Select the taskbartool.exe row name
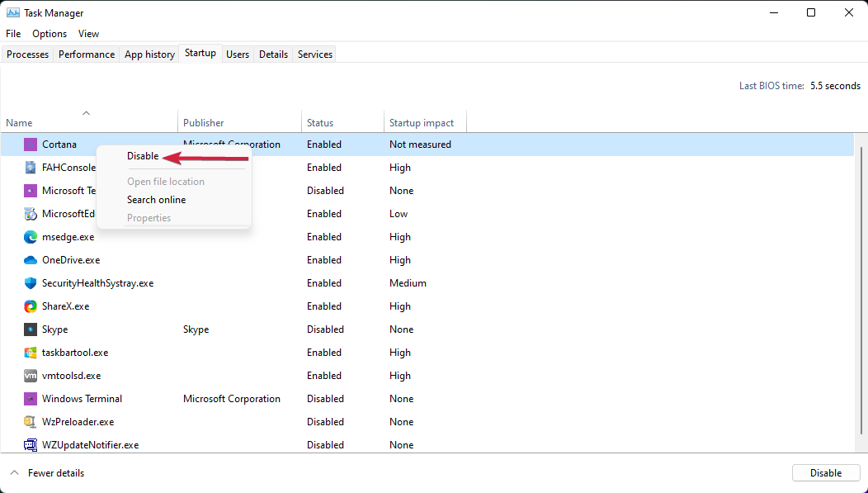 coord(75,353)
